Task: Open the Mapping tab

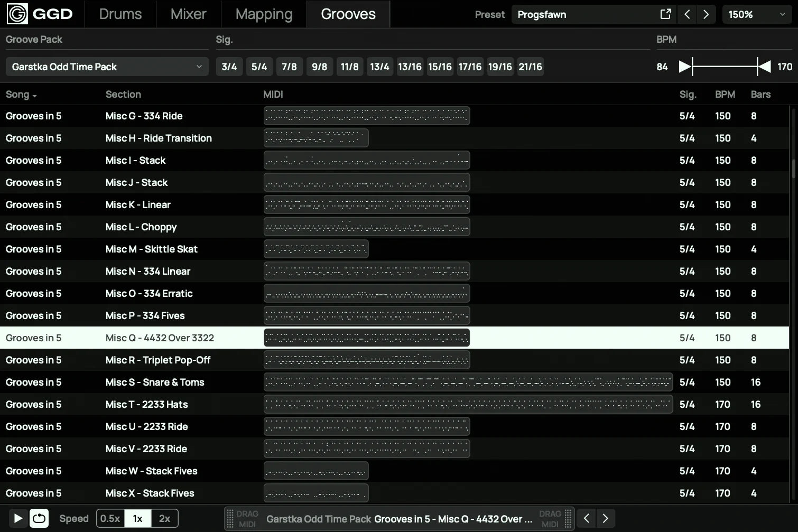Action: click(x=264, y=14)
